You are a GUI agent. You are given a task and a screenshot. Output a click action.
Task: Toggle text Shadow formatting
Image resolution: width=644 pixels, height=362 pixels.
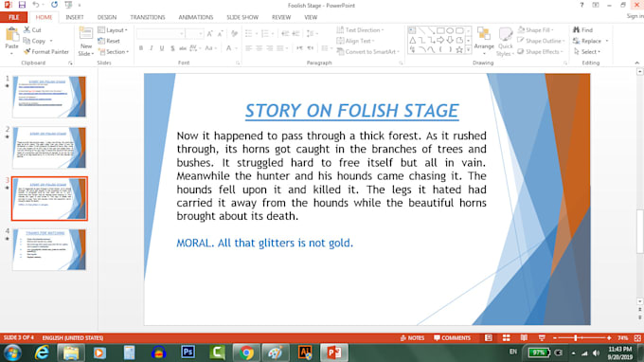tap(172, 48)
